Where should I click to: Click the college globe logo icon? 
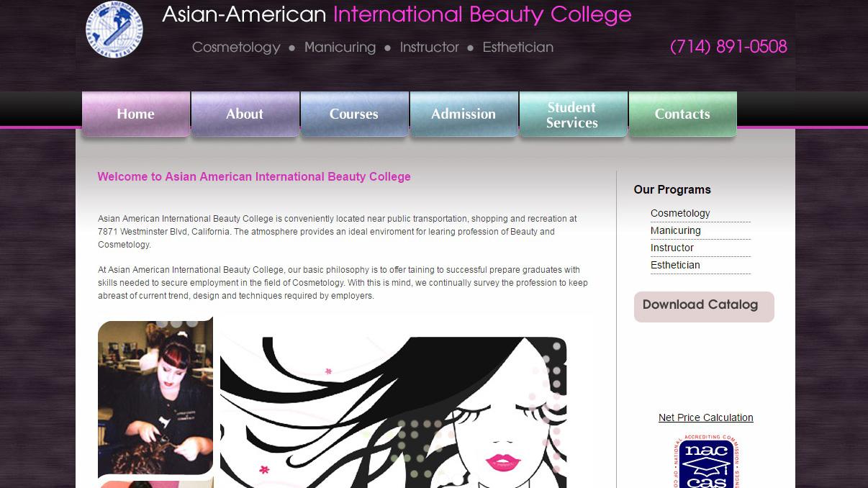click(x=114, y=30)
